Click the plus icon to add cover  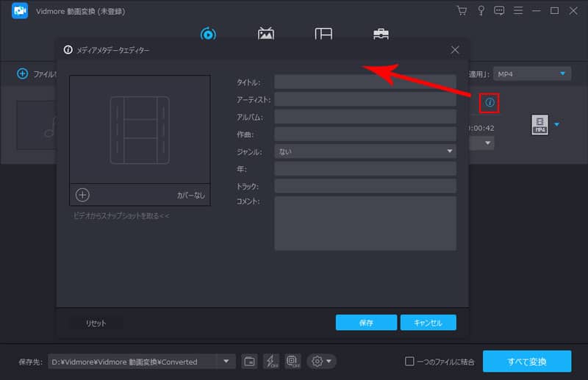[x=82, y=195]
